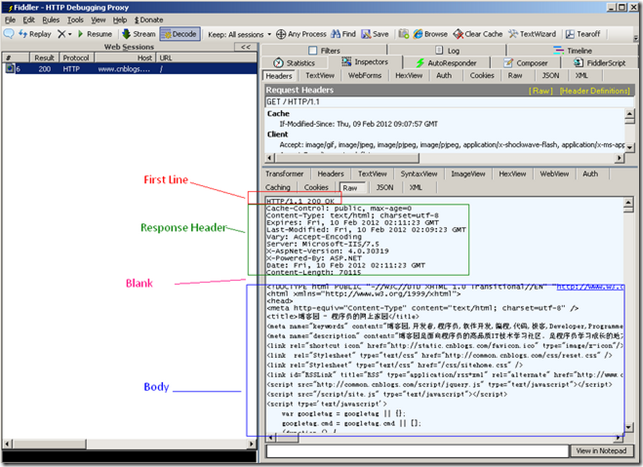This screenshot has height=467, width=643.
Task: Switch to the Statistics tab
Action: coord(294,63)
